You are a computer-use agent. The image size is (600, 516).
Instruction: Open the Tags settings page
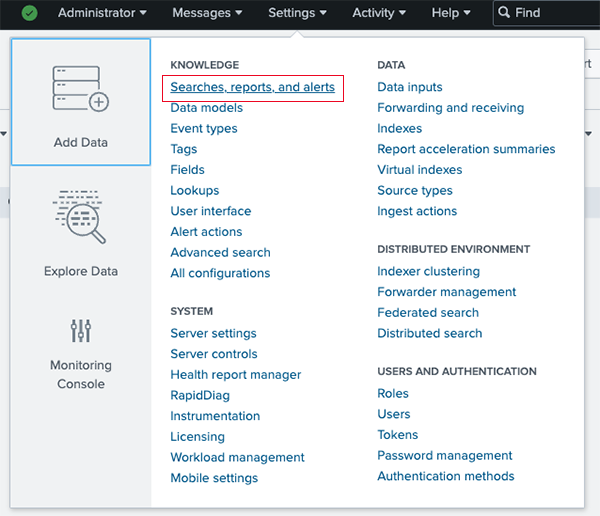click(184, 149)
